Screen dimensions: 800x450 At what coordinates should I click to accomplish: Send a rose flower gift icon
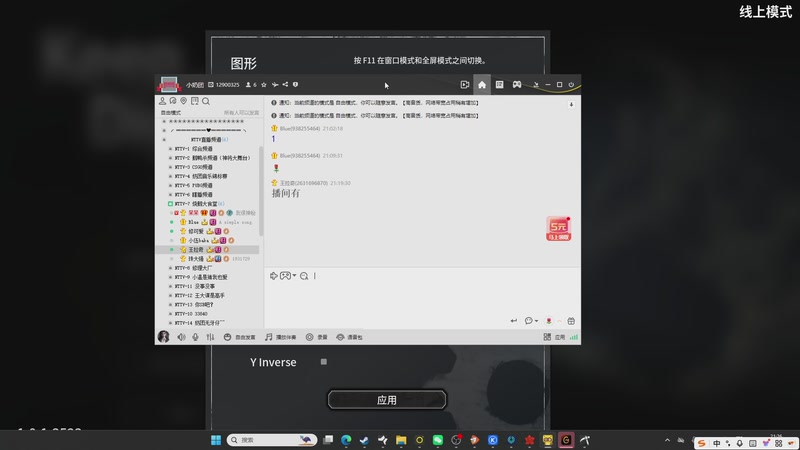[x=548, y=321]
